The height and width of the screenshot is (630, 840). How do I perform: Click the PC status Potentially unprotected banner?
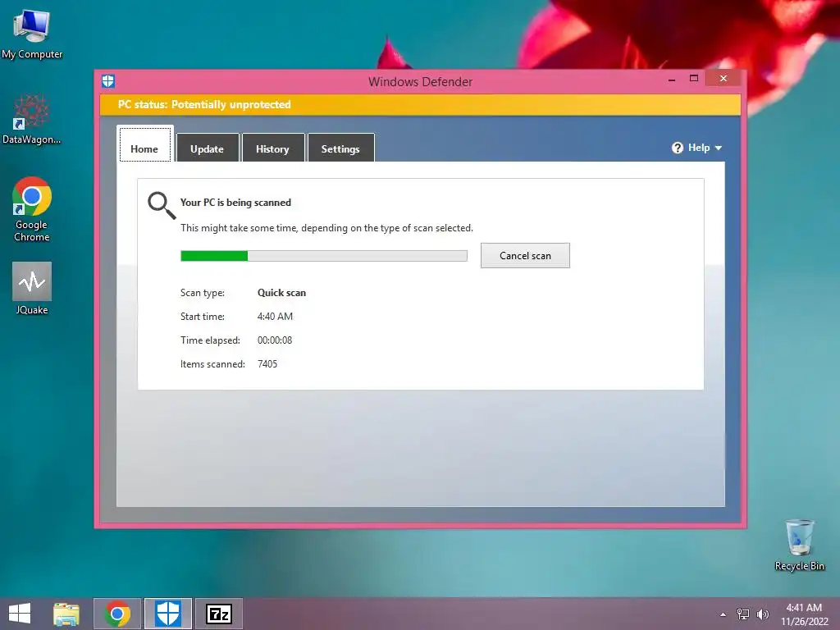pos(420,104)
